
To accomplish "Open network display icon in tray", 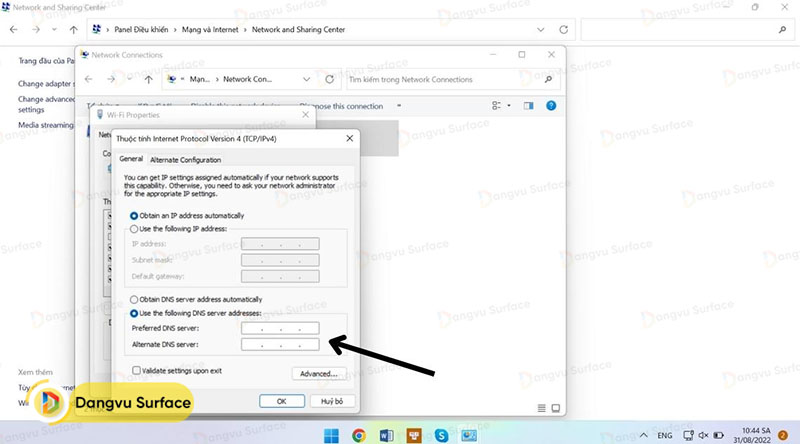I will tap(688, 435).
